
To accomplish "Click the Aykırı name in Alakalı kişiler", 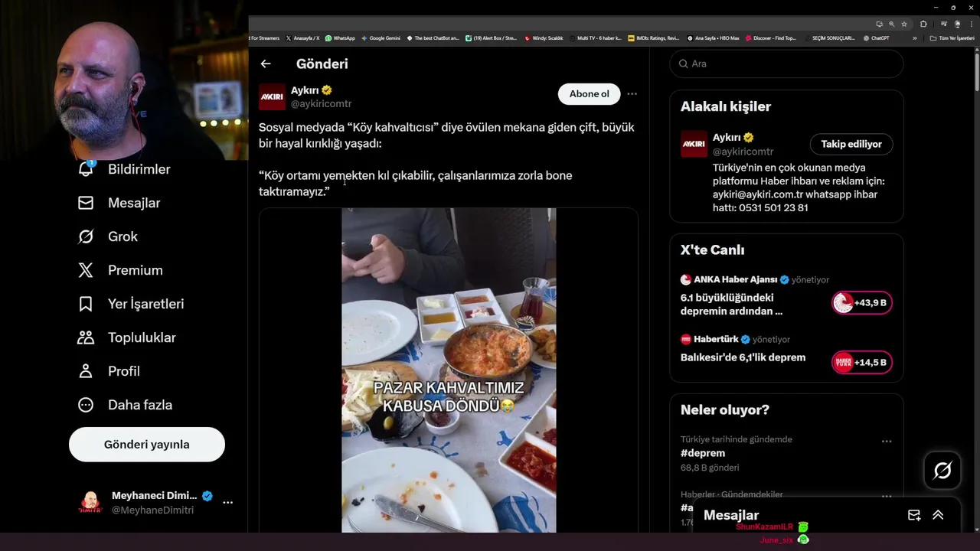I will (727, 138).
